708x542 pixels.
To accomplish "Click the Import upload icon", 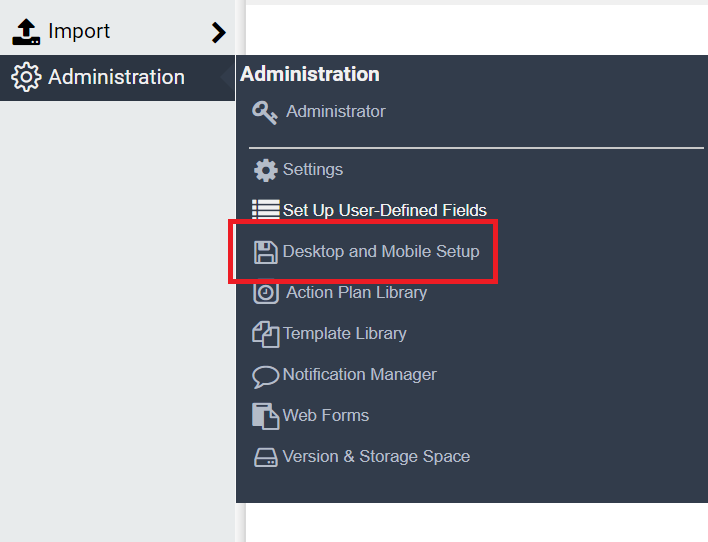I will click(x=26, y=32).
